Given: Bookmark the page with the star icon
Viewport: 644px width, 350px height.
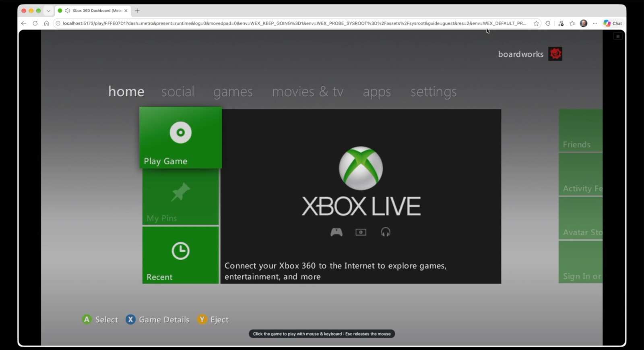Looking at the screenshot, I should [x=536, y=23].
